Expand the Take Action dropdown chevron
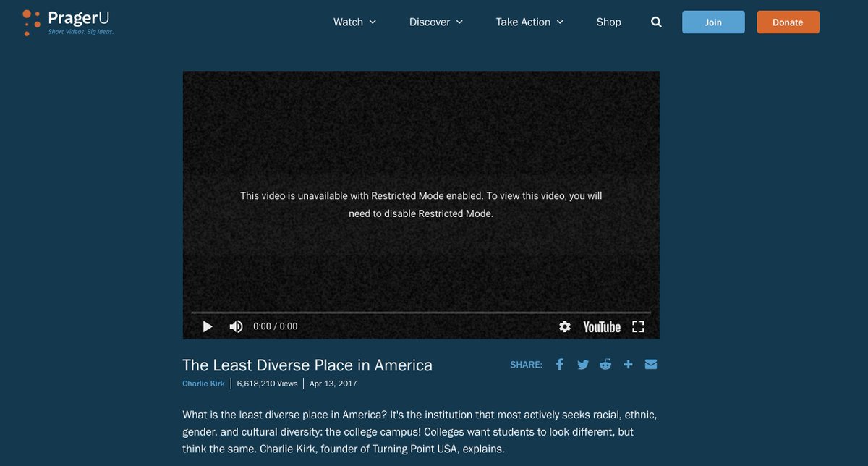The height and width of the screenshot is (466, 868). pyautogui.click(x=559, y=22)
